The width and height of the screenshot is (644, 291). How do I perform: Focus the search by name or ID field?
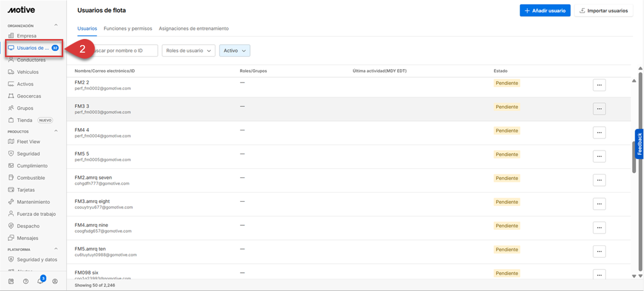click(118, 51)
